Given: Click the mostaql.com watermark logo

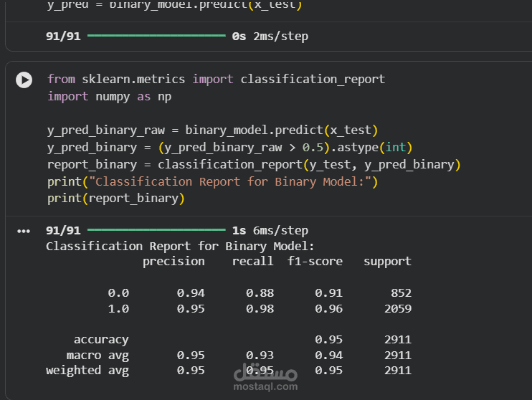Looking at the screenshot, I should point(266,377).
